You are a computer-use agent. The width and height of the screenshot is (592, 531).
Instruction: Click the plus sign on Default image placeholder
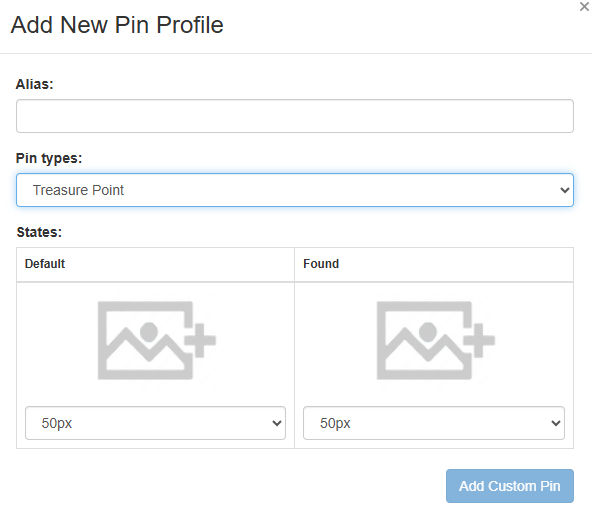(x=200, y=340)
